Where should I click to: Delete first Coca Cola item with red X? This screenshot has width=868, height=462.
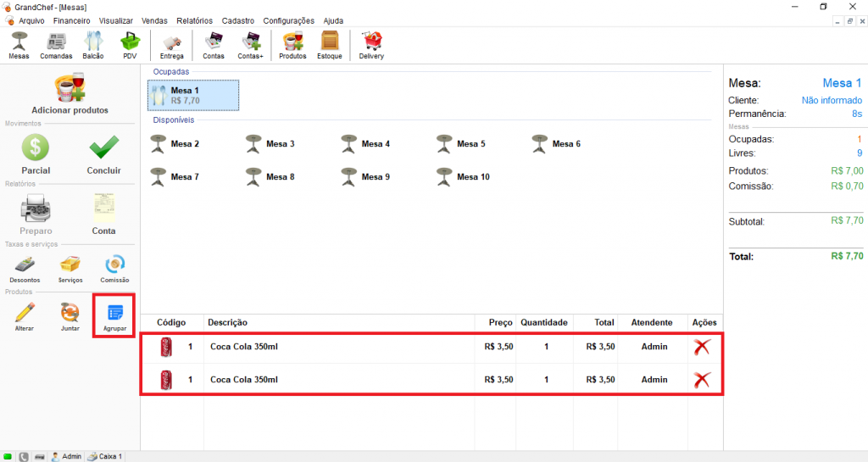click(702, 346)
